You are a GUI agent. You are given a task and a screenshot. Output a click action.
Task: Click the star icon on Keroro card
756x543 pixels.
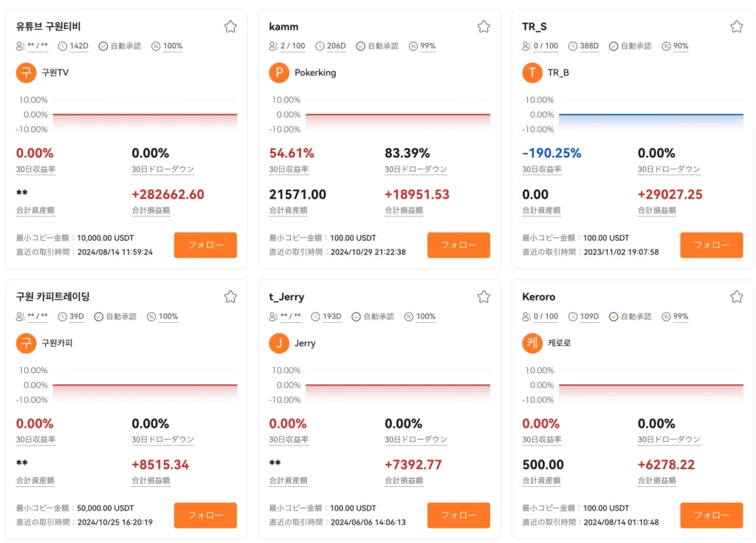click(x=736, y=297)
